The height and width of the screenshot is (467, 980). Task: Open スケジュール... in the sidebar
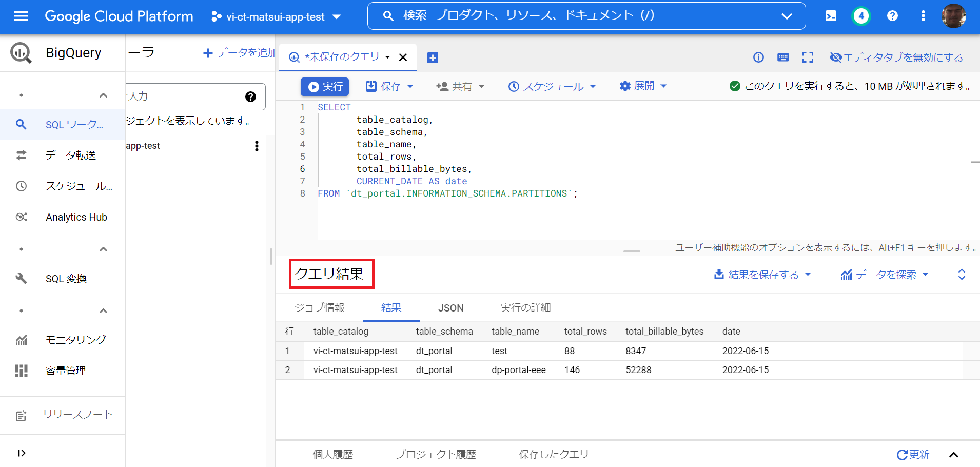63,186
